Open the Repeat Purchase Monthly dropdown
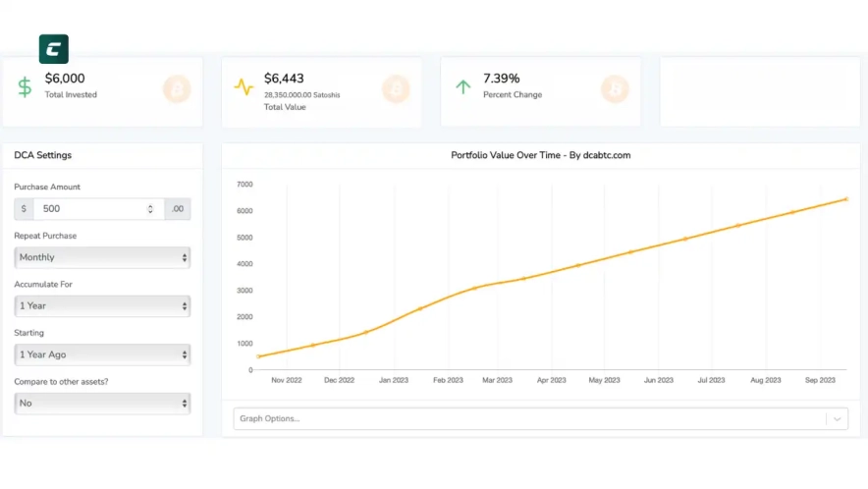The height and width of the screenshot is (489, 868). [102, 257]
